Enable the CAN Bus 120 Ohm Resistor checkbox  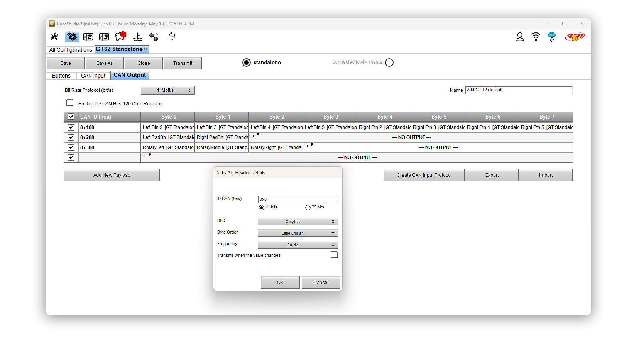click(x=70, y=103)
